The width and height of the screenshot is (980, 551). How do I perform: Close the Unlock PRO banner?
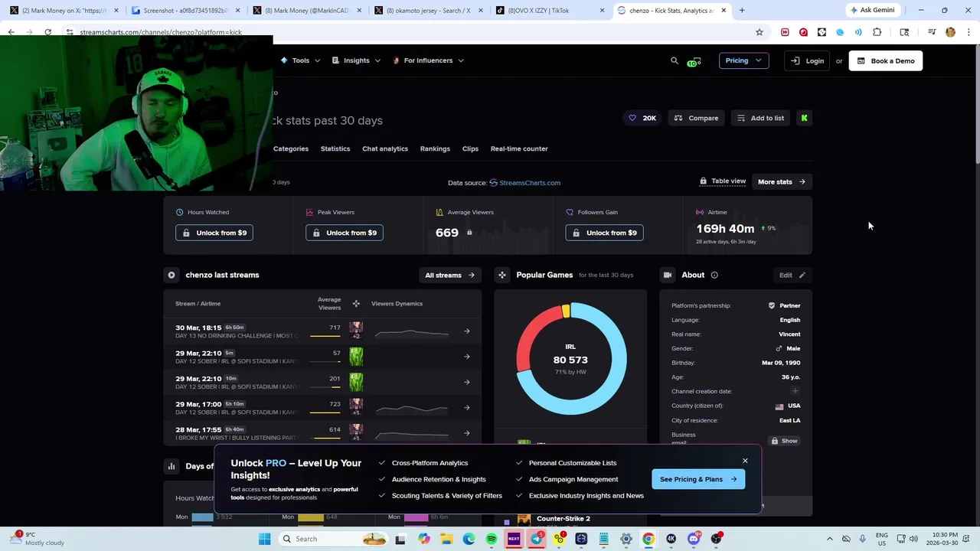pos(745,461)
